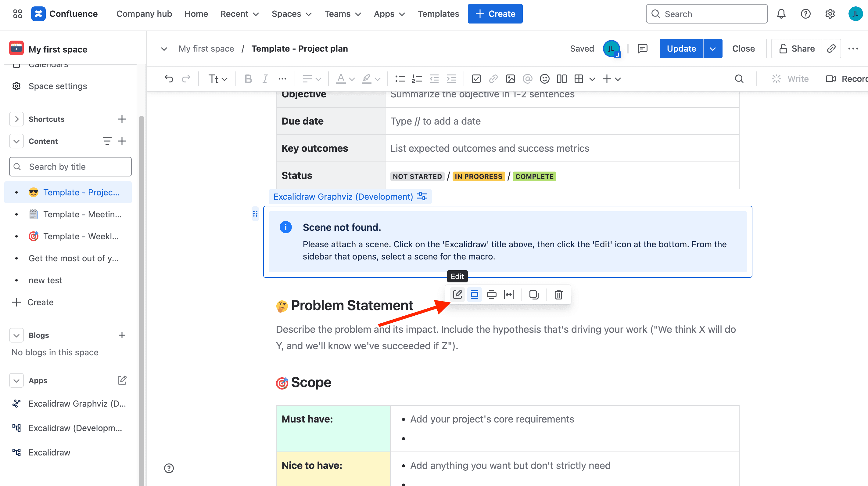Set macro to center-aligned width
Image resolution: width=868 pixels, height=486 pixels.
475,294
